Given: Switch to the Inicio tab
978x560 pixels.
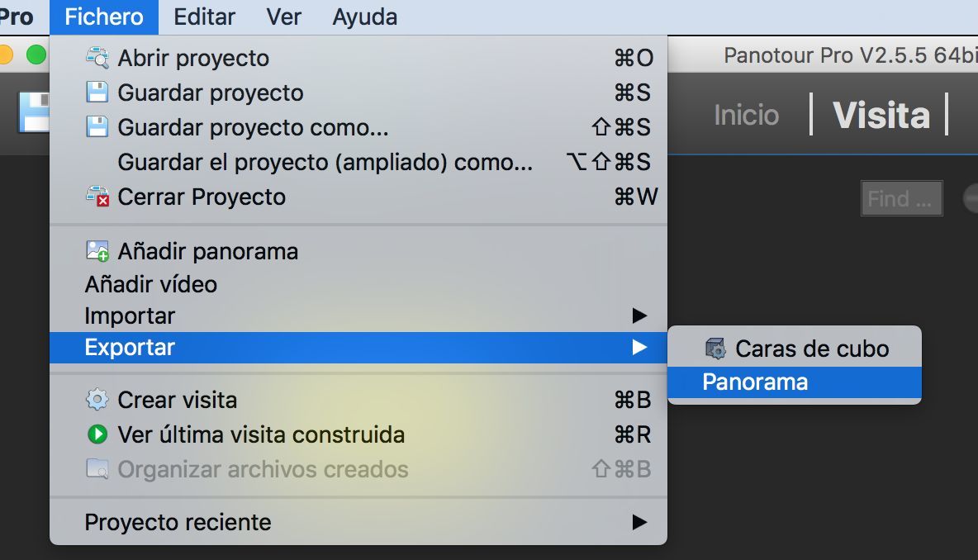Looking at the screenshot, I should 746,115.
